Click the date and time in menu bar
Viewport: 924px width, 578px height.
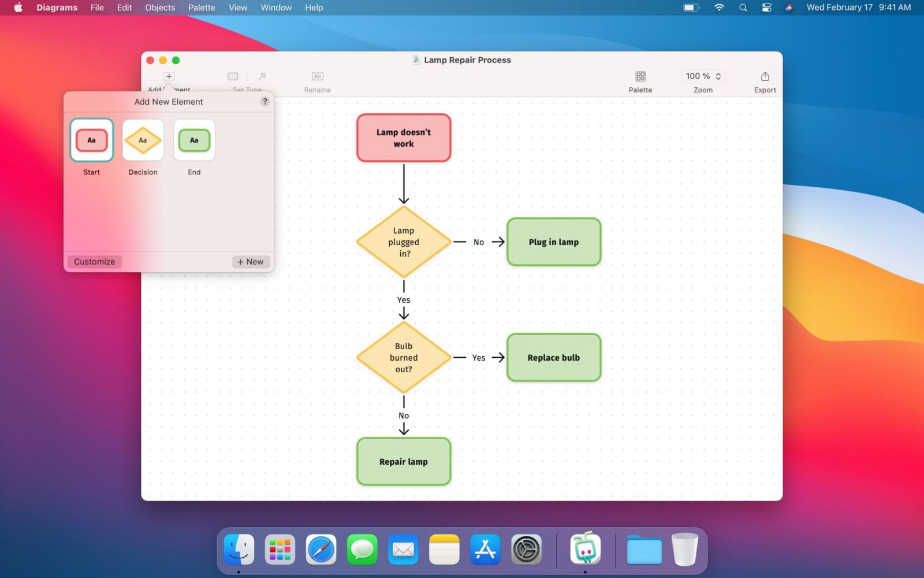[x=859, y=8]
